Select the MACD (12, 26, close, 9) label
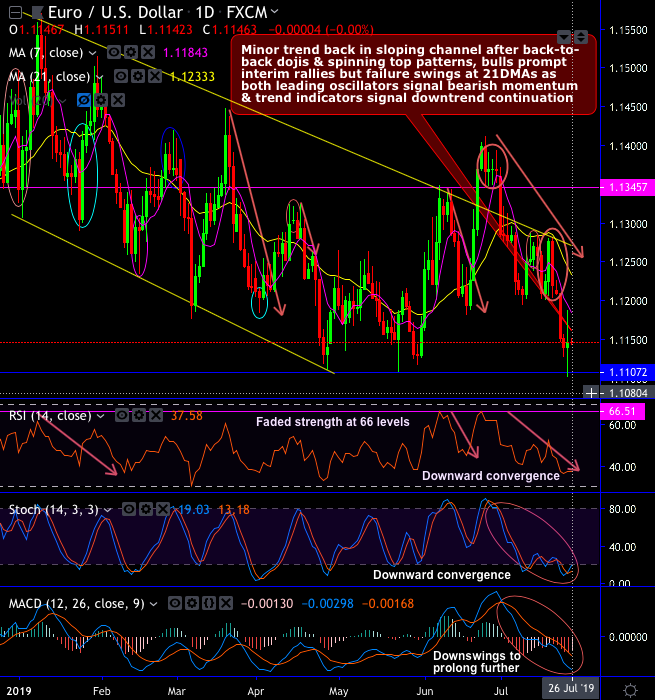 tap(76, 604)
